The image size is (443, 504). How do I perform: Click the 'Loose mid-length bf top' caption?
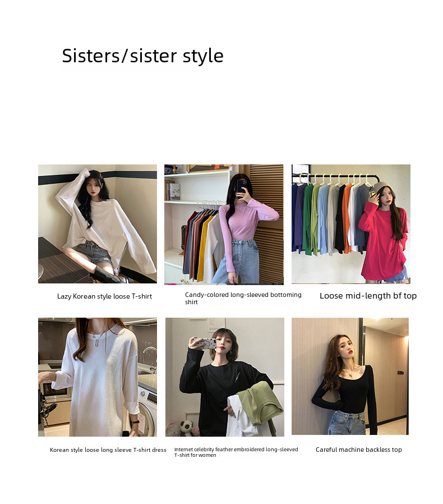click(368, 296)
